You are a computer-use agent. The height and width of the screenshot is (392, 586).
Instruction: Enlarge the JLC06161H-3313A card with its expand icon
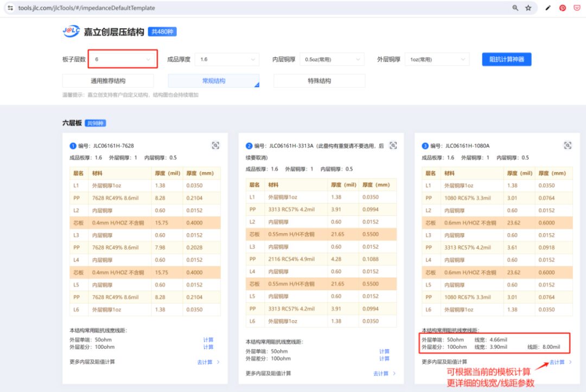pyautogui.click(x=393, y=146)
